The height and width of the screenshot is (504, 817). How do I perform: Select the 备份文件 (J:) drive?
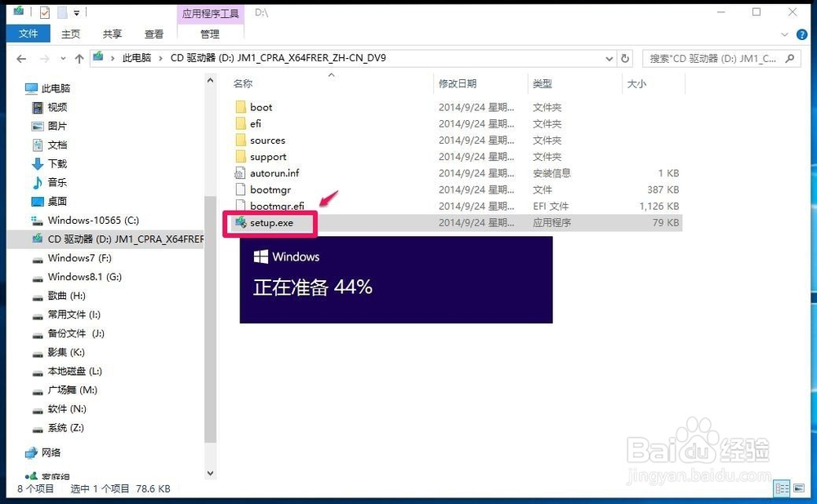pos(76,333)
